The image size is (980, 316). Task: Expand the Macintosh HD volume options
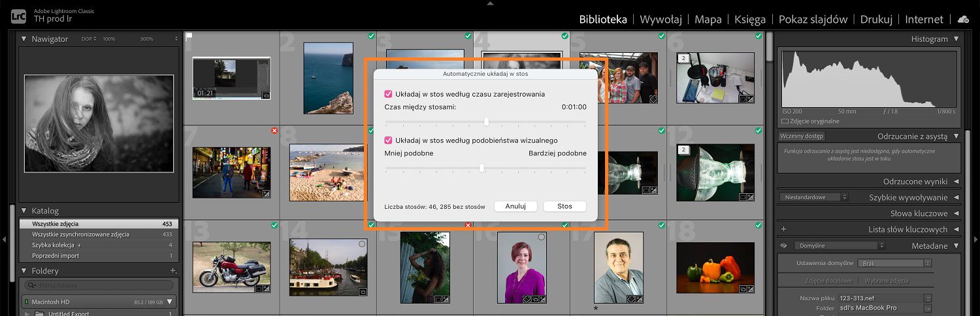[x=170, y=302]
